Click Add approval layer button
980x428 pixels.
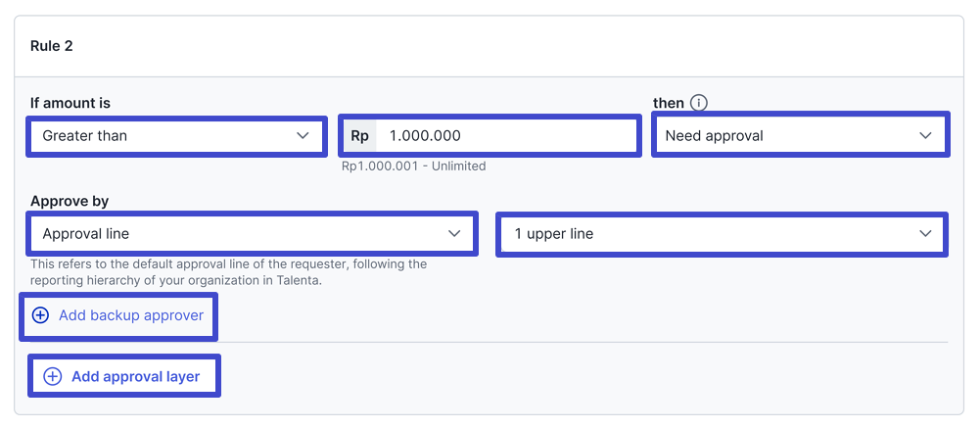pyautogui.click(x=124, y=376)
